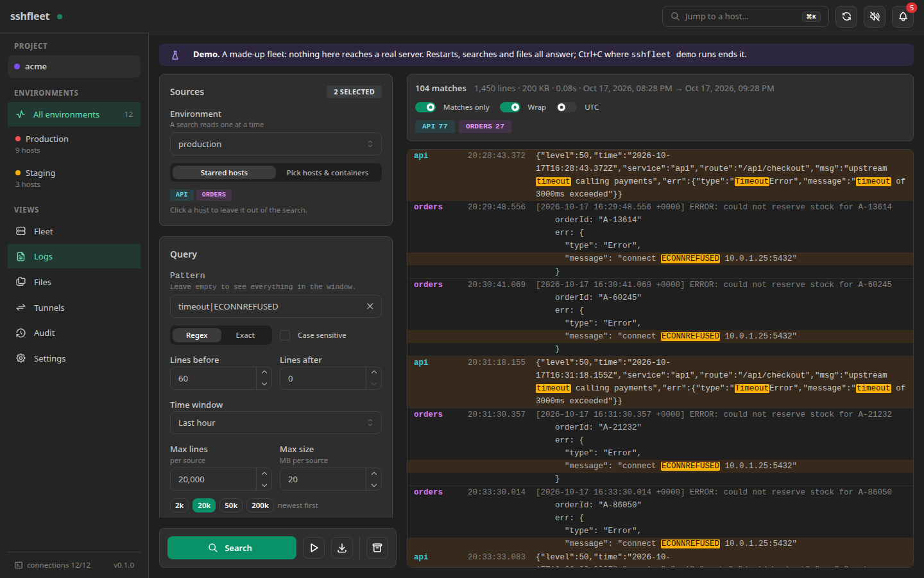Open the archive icon button
Image resolution: width=924 pixels, height=578 pixels.
(377, 548)
